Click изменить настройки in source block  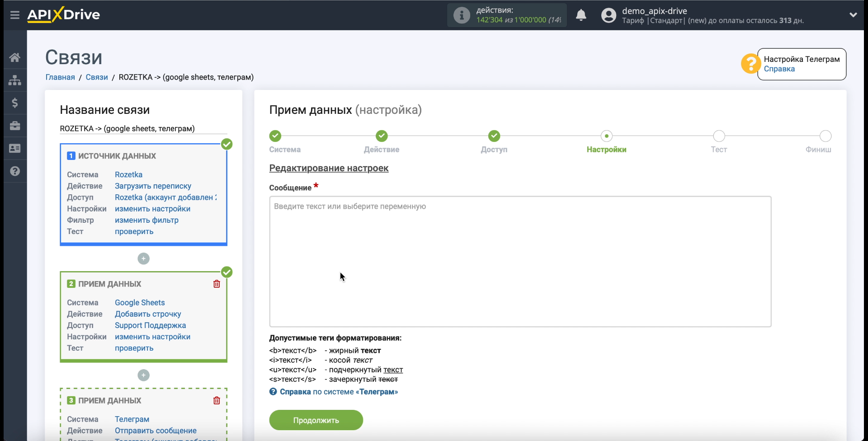coord(152,209)
